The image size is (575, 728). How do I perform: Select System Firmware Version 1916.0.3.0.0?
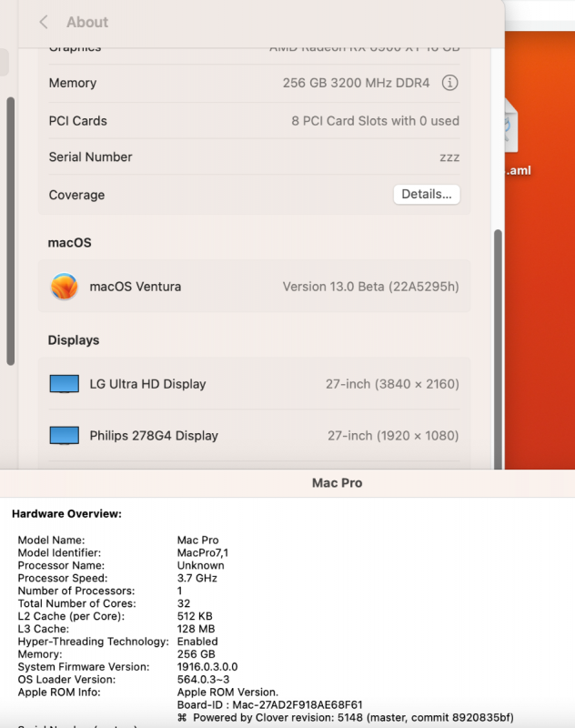[207, 667]
